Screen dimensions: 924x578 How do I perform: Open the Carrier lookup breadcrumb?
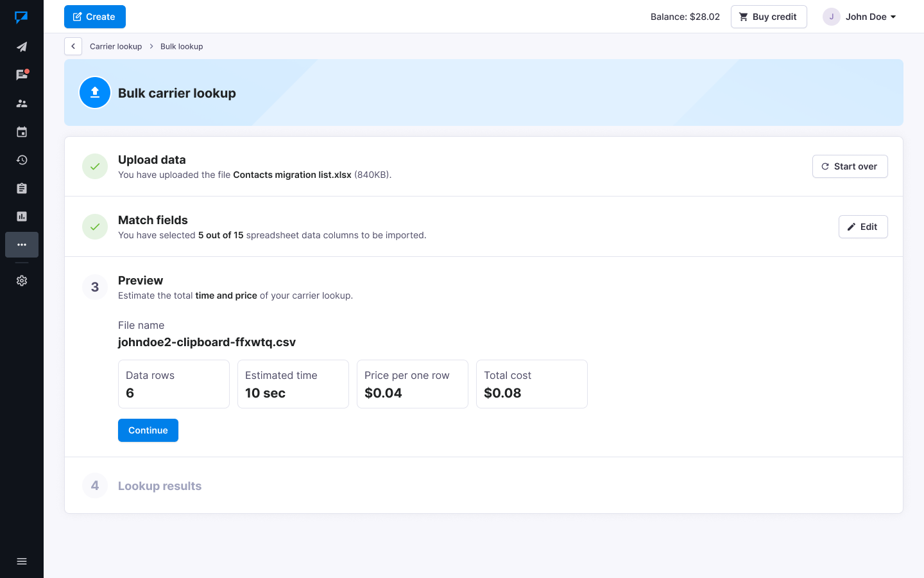point(116,46)
